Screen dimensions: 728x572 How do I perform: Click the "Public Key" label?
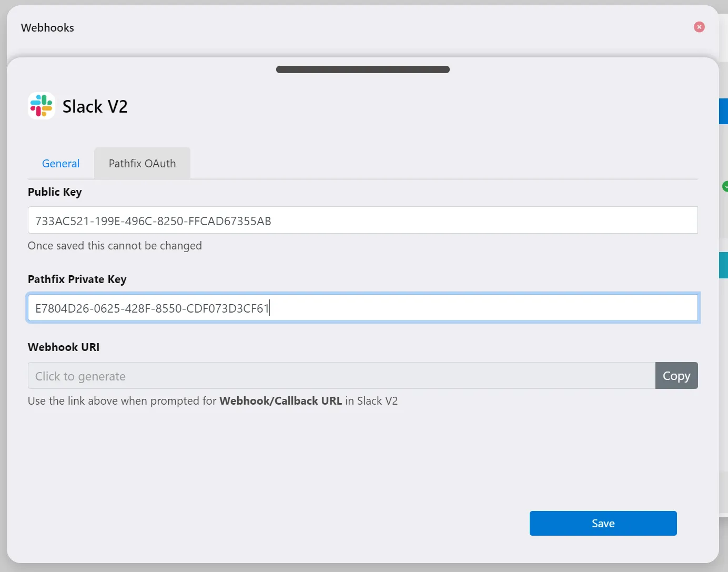coord(55,192)
